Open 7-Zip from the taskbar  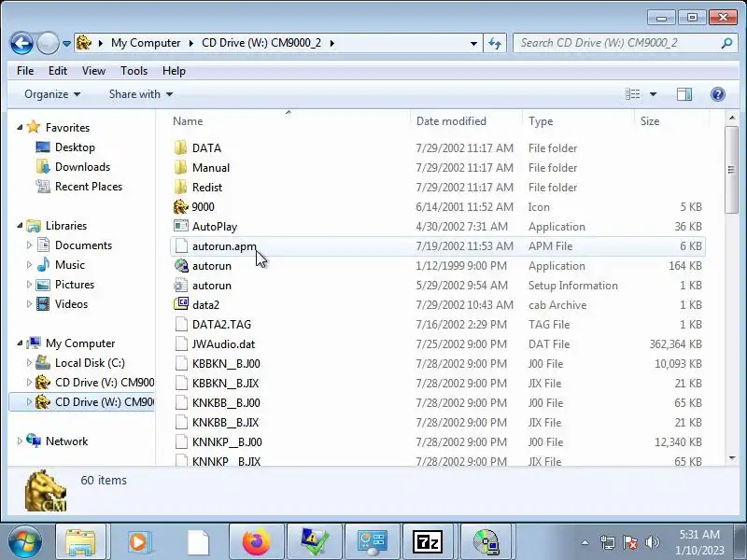click(x=428, y=541)
